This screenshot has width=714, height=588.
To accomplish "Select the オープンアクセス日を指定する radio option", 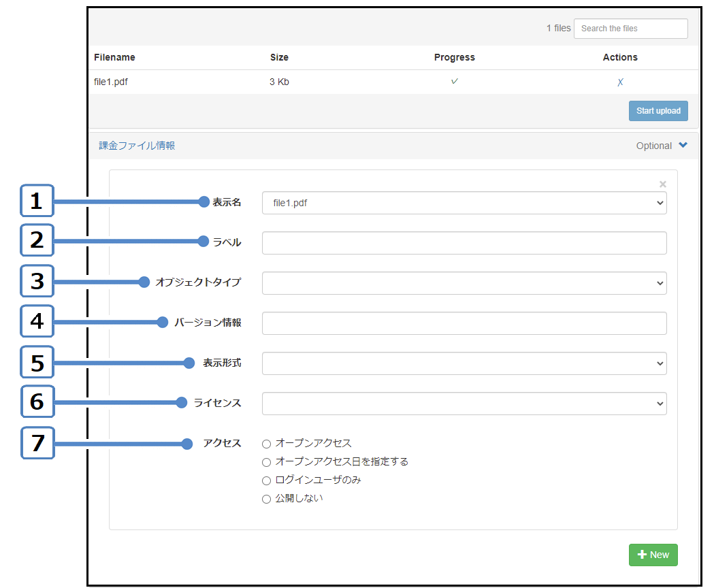I will click(x=267, y=462).
